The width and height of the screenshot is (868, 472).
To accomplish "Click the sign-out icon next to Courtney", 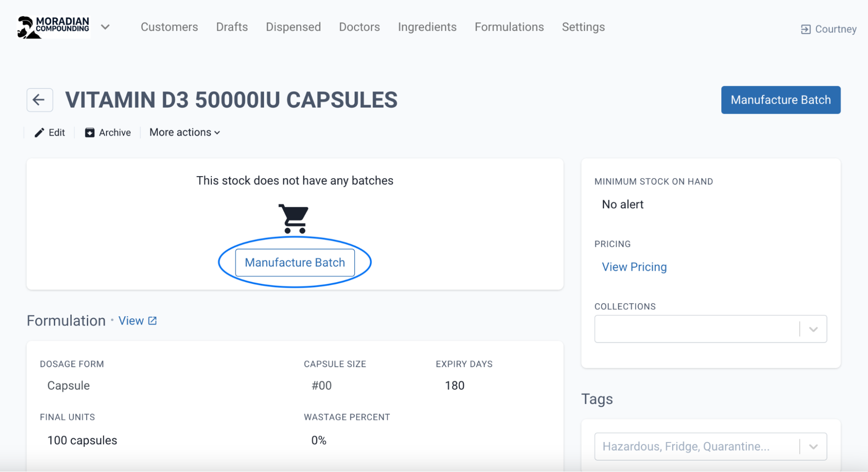I will [x=805, y=29].
